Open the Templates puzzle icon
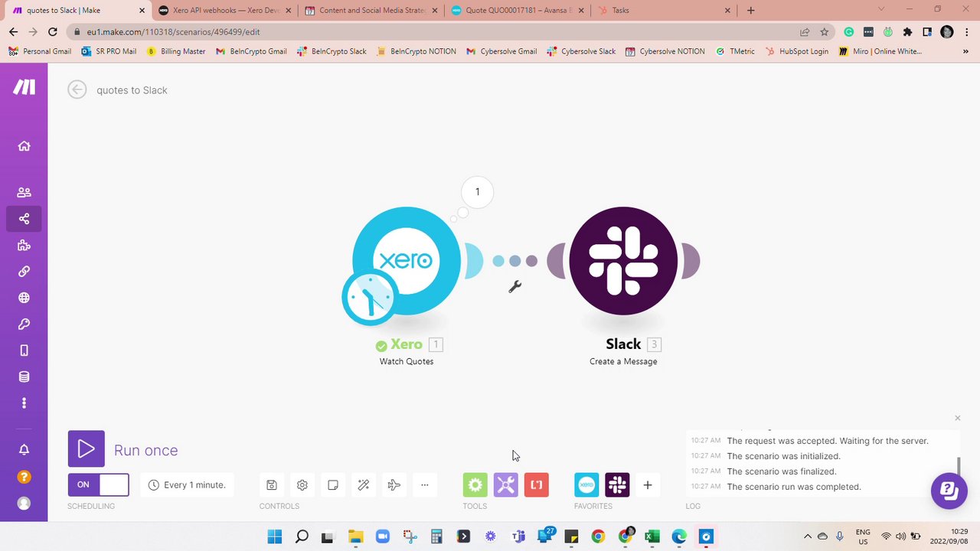Screen dimensions: 980x551 tap(24, 245)
